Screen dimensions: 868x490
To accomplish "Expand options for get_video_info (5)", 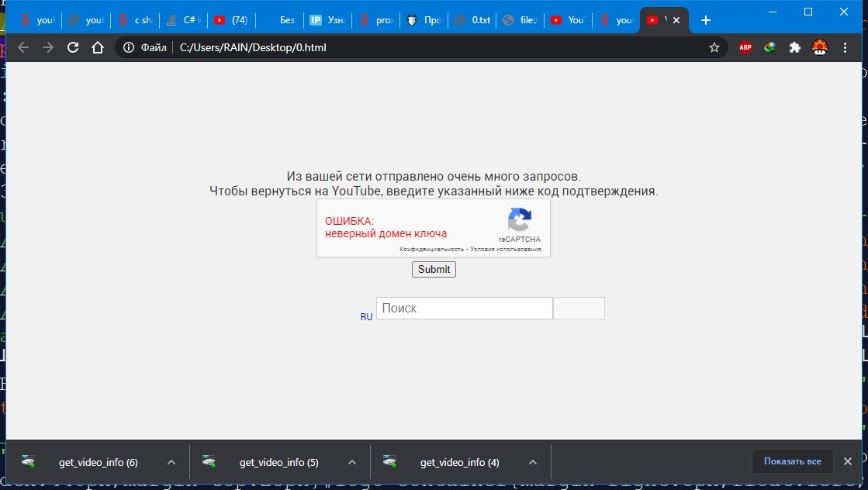I will coord(352,462).
